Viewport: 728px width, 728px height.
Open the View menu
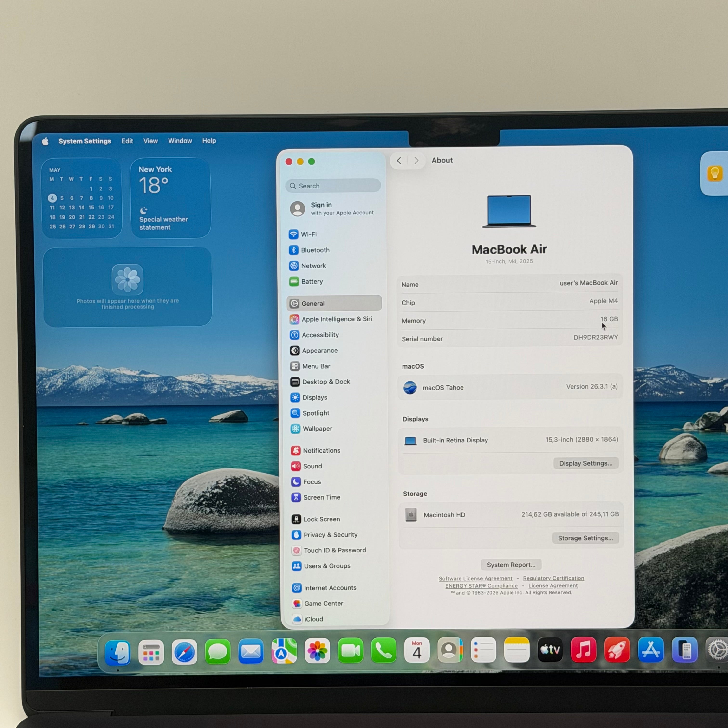point(150,141)
